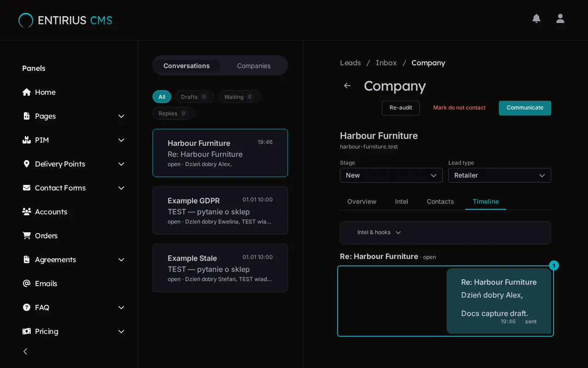
Task: Click the Emails at-sign icon
Action: click(x=27, y=283)
